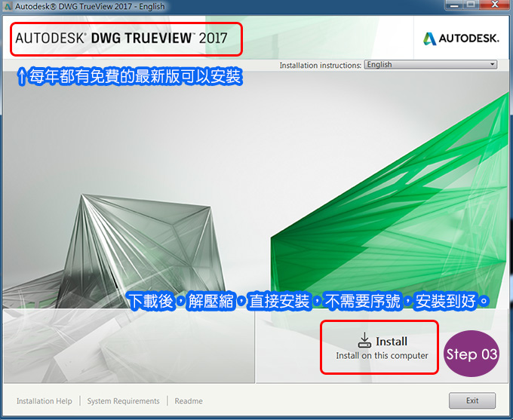Viewport: 513px width, 420px height.
Task: Open the Installation instructions language dropdown
Action: click(x=431, y=64)
